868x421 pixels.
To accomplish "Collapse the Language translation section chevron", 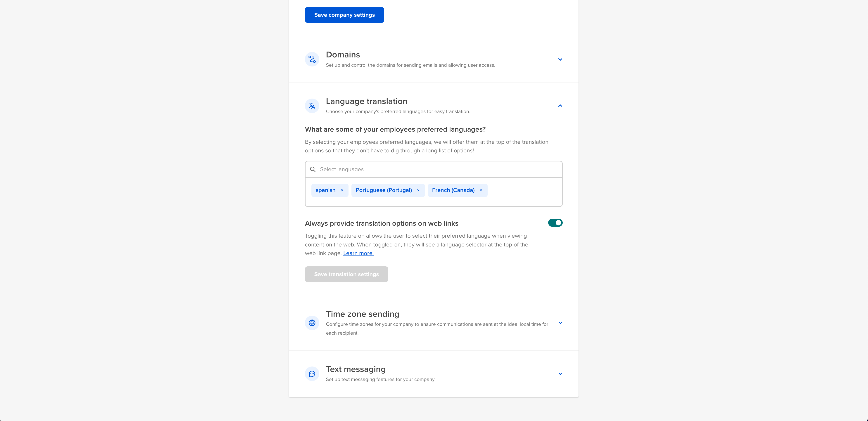I will [x=560, y=106].
